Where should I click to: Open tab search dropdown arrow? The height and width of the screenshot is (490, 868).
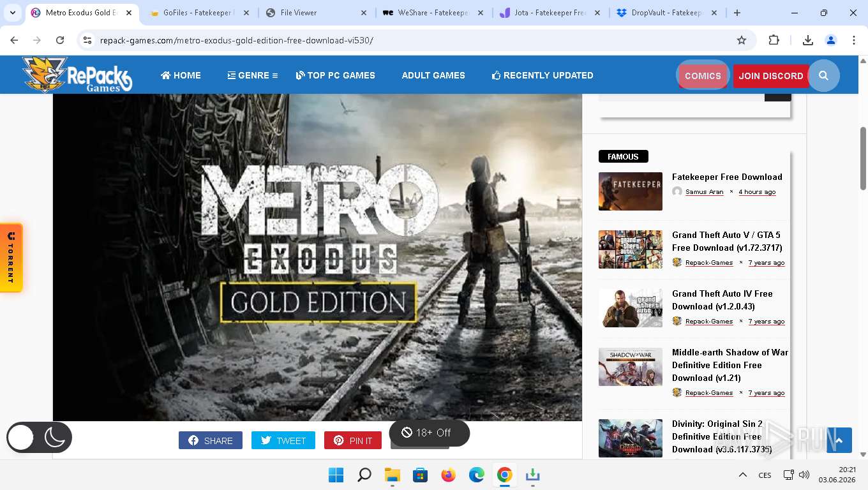13,13
